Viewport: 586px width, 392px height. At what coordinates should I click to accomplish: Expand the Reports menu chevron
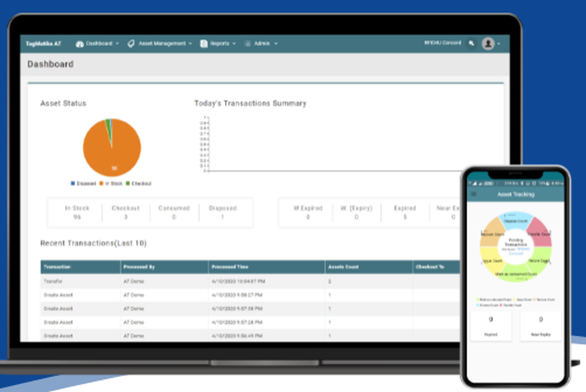[x=234, y=44]
